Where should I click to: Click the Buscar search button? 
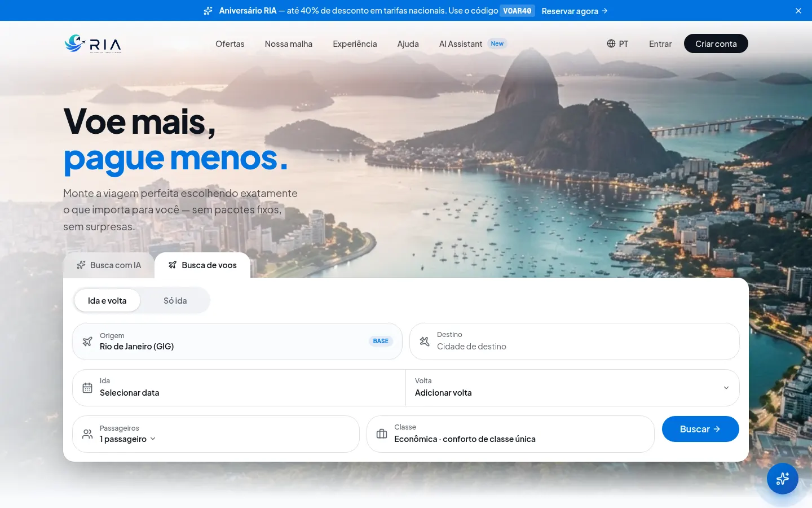coord(700,429)
